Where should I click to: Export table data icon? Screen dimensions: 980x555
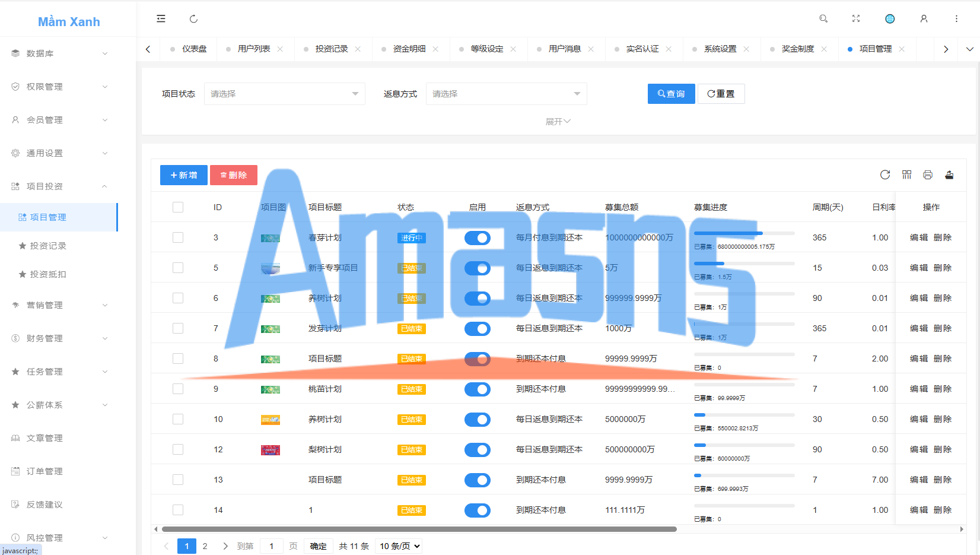click(x=949, y=175)
